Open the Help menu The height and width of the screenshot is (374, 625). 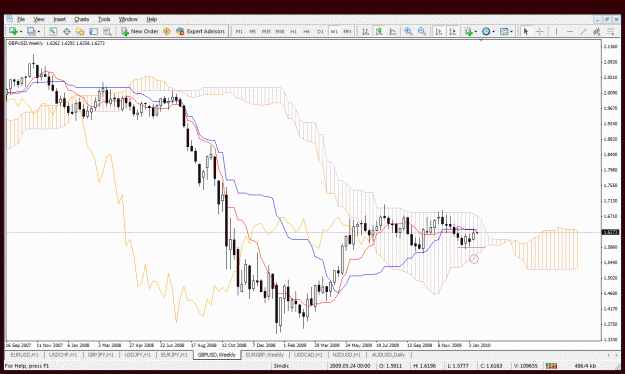[x=151, y=19]
